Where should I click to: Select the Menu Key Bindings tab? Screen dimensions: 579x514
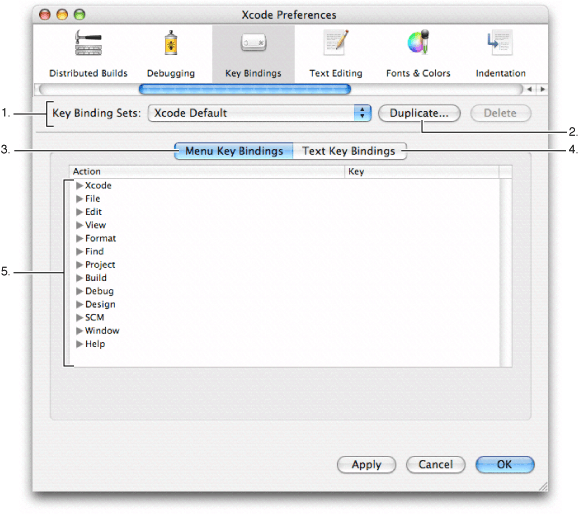click(x=234, y=151)
